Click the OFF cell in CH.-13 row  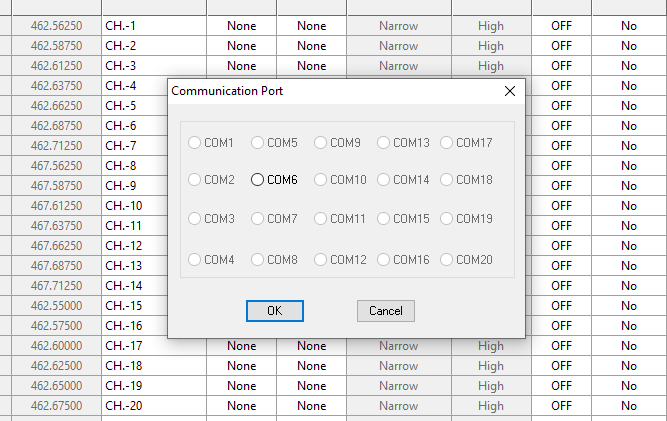pyautogui.click(x=562, y=266)
